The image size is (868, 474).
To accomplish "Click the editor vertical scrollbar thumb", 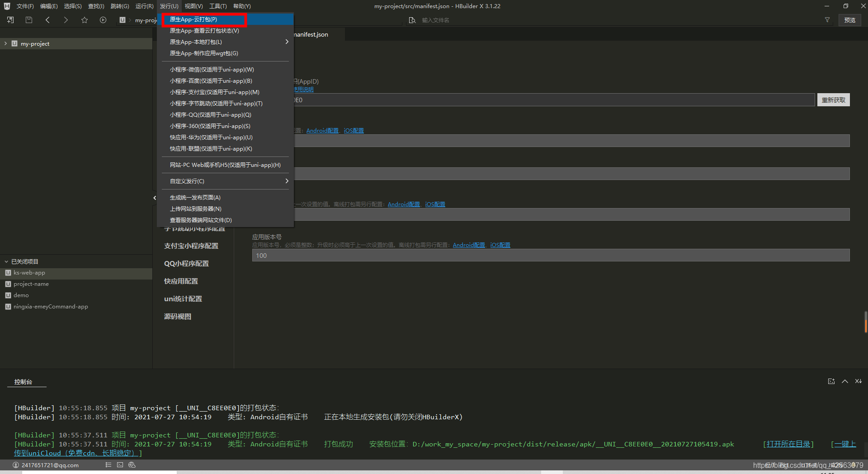I will [x=865, y=322].
